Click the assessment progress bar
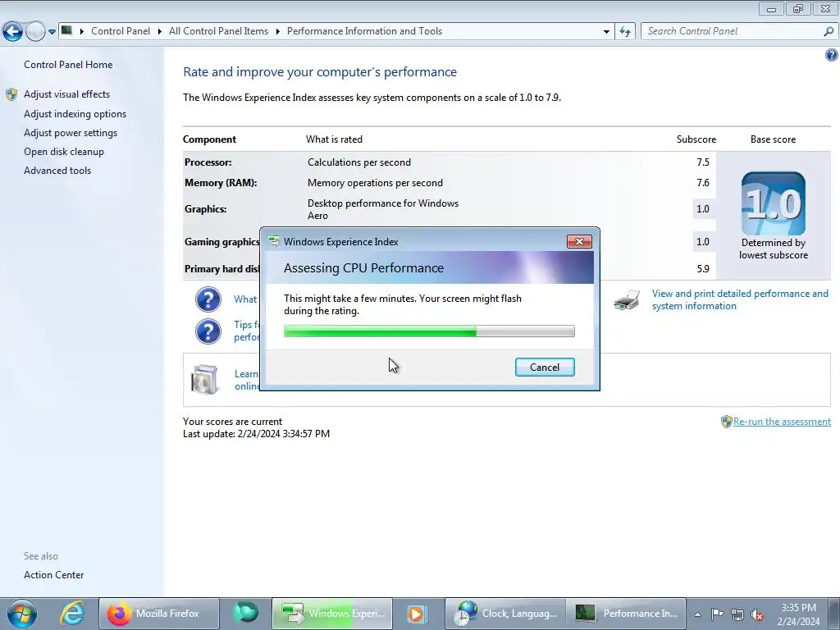The height and width of the screenshot is (630, 840). 429,331
